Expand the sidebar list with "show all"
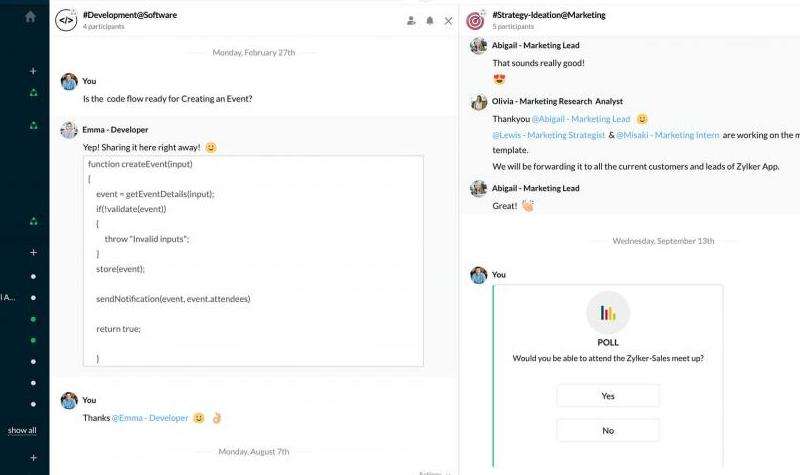800x475 pixels. pyautogui.click(x=22, y=430)
